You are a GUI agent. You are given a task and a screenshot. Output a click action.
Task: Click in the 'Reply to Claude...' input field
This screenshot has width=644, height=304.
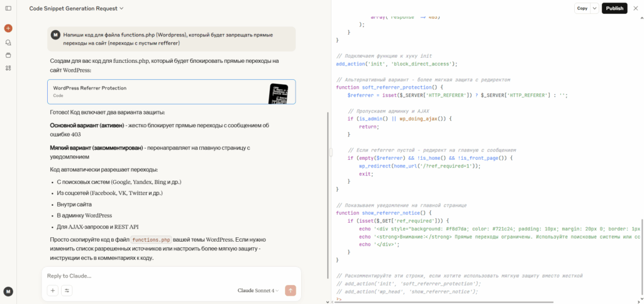pyautogui.click(x=170, y=276)
